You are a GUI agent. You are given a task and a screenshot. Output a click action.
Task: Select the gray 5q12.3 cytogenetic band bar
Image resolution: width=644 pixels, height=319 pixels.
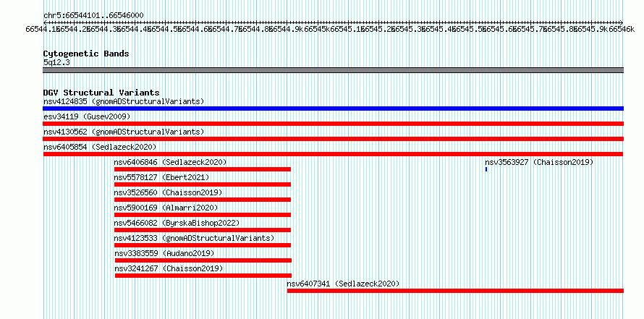pyautogui.click(x=333, y=70)
